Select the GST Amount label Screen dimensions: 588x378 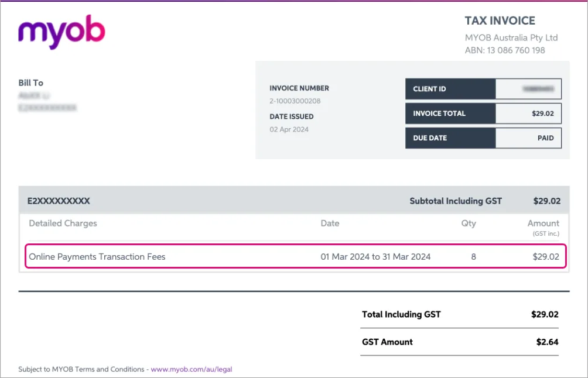pyautogui.click(x=387, y=342)
